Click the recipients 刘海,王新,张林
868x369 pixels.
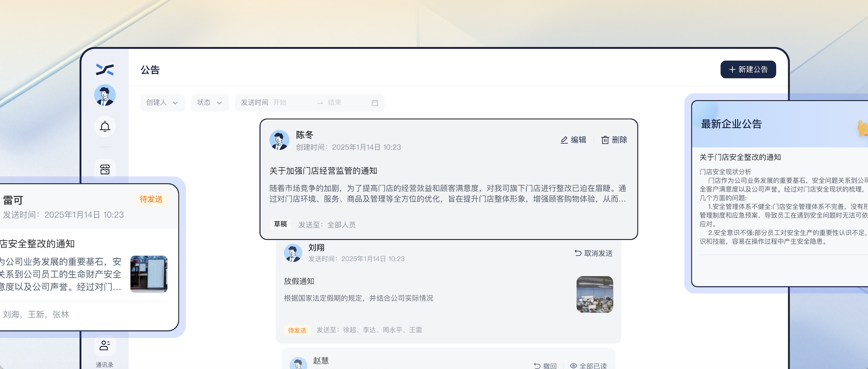pyautogui.click(x=36, y=314)
